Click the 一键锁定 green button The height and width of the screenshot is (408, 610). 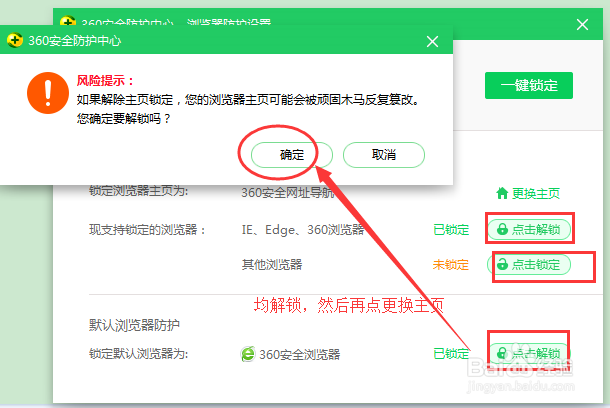[x=529, y=85]
